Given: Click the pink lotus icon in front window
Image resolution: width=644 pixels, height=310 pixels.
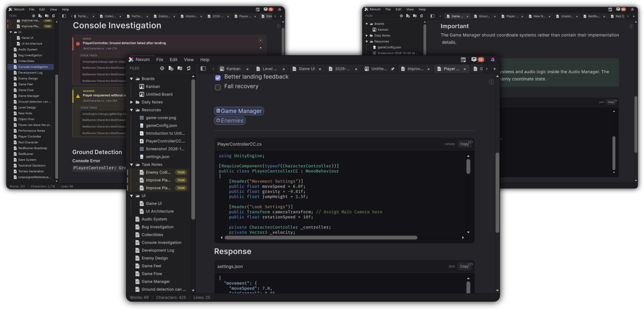Looking at the screenshot, I should (x=492, y=60).
